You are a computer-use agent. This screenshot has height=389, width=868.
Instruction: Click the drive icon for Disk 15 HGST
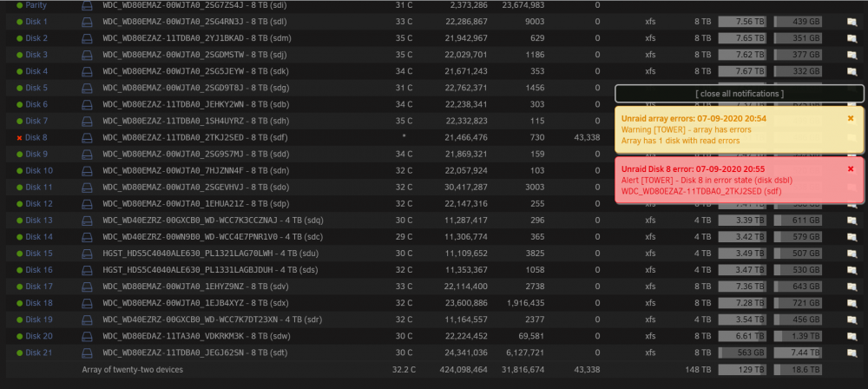(x=87, y=254)
